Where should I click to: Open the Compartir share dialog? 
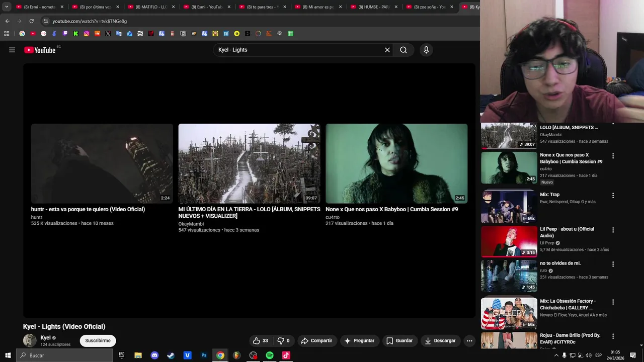tap(316, 340)
